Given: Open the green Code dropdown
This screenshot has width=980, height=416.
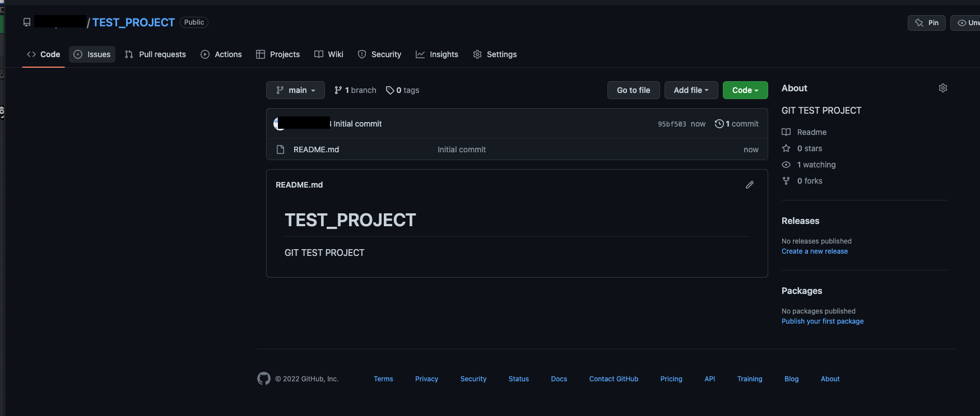Looking at the screenshot, I should coord(745,90).
